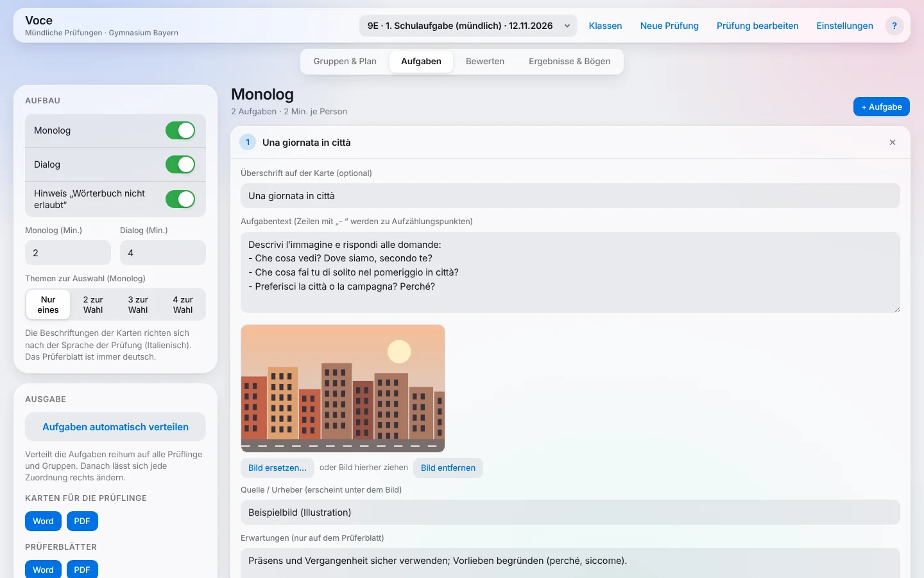Grab the Aufgabentext textarea resize handle
Viewport: 924px width, 578px height.
[896, 309]
